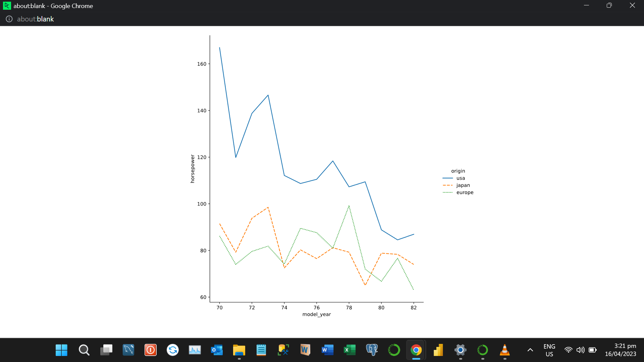The width and height of the screenshot is (644, 362).
Task: Open File Explorer folder icon
Action: (239, 350)
